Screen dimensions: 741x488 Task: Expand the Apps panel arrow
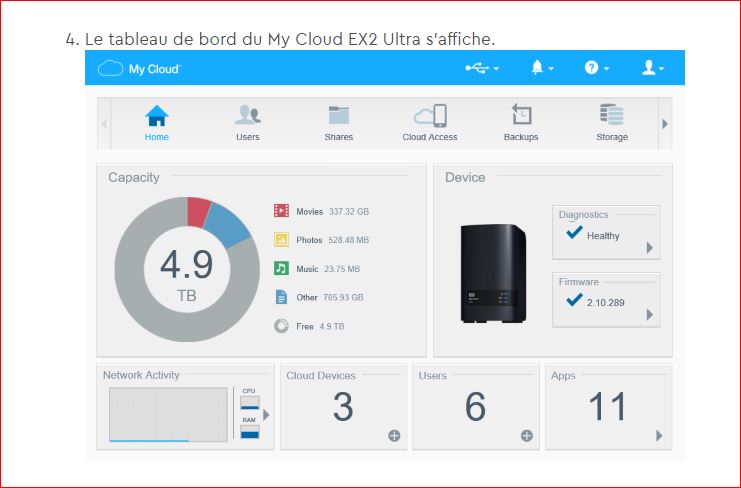(x=659, y=436)
